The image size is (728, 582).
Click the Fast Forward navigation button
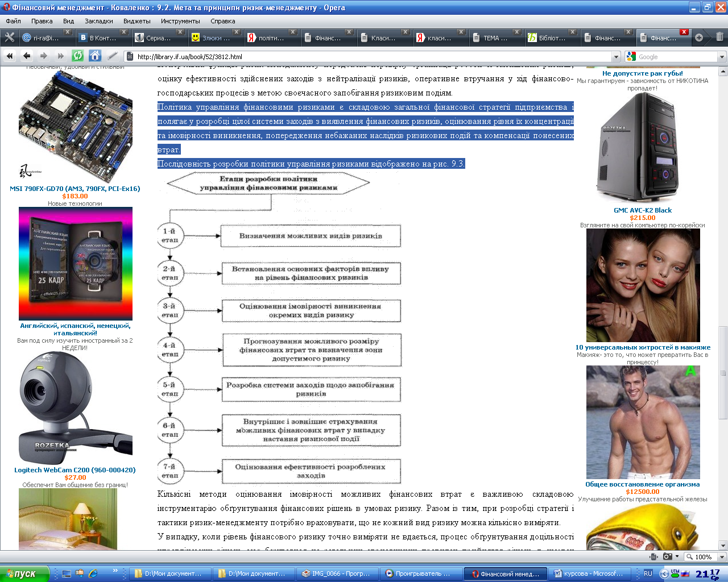pos(61,56)
